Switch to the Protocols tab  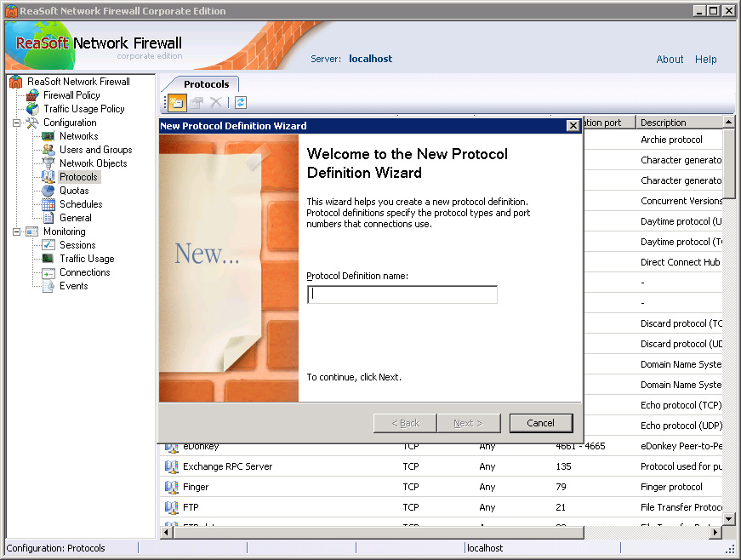coord(206,84)
